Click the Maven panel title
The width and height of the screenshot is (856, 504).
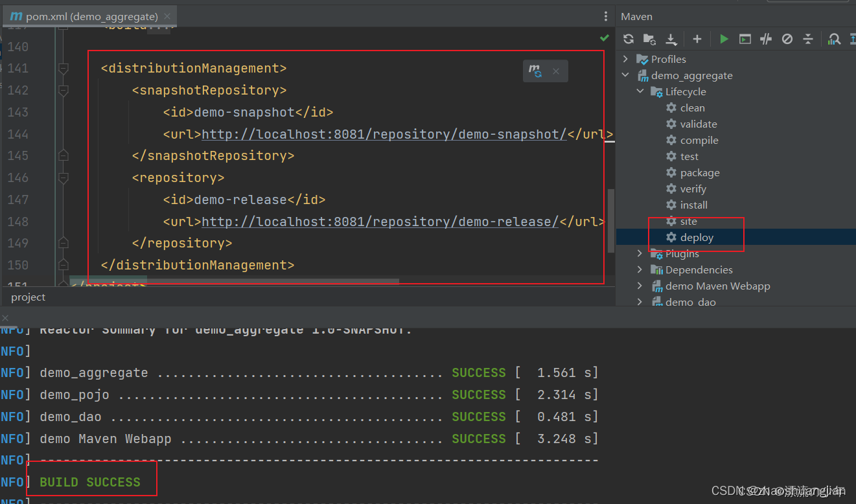pyautogui.click(x=637, y=16)
